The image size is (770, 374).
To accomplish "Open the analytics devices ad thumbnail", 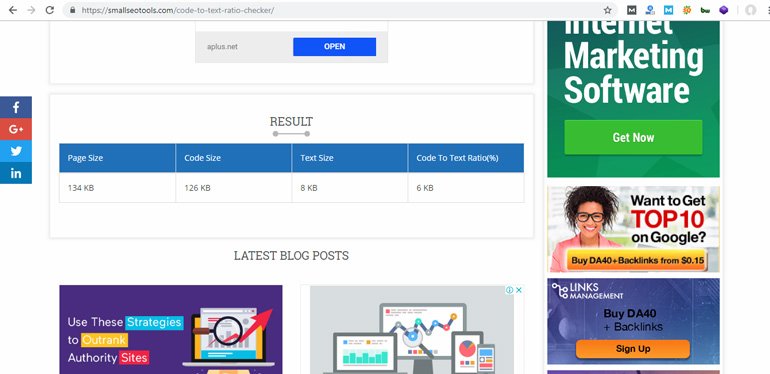I will (x=412, y=329).
